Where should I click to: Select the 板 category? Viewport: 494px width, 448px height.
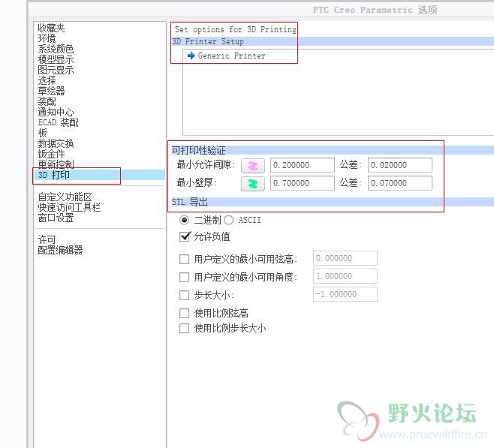point(42,133)
